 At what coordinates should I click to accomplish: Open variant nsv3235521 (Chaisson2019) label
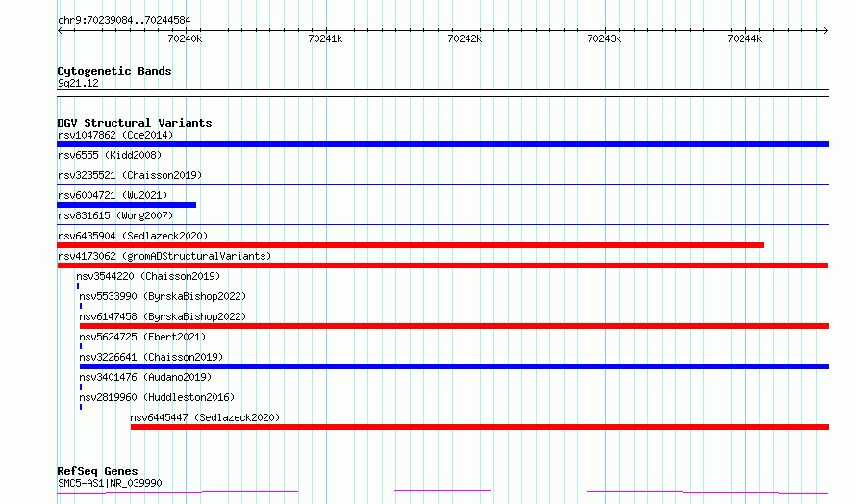point(130,175)
